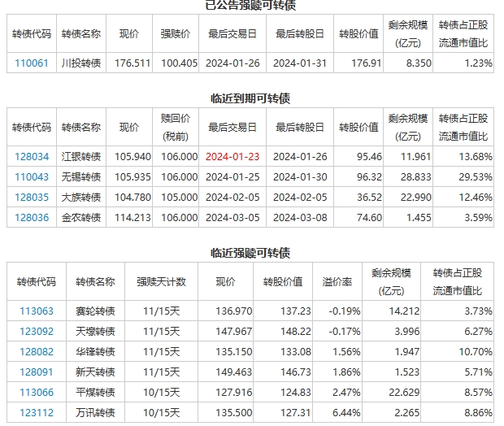The height and width of the screenshot is (426, 504).
Task: Click premium rate -0.19%
Action: coord(345,311)
